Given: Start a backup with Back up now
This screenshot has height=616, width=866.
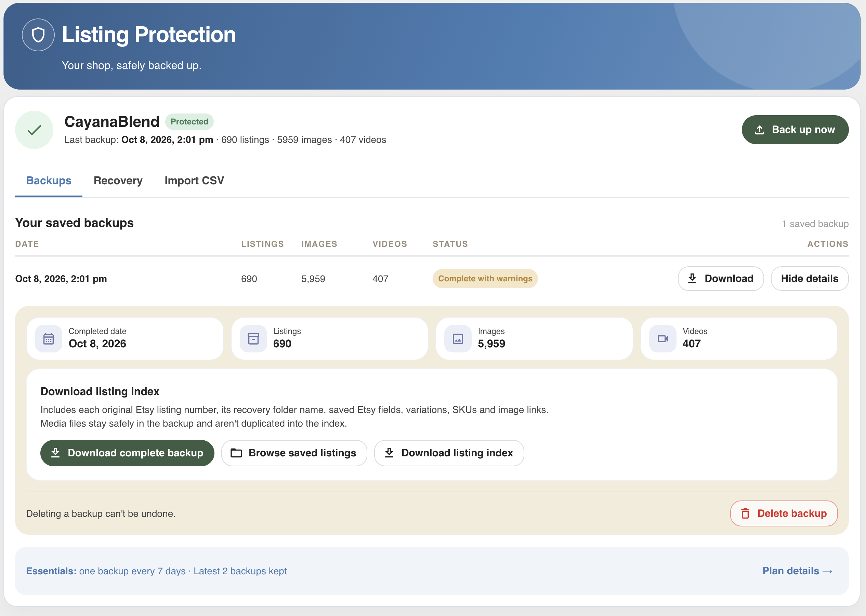Looking at the screenshot, I should [795, 130].
